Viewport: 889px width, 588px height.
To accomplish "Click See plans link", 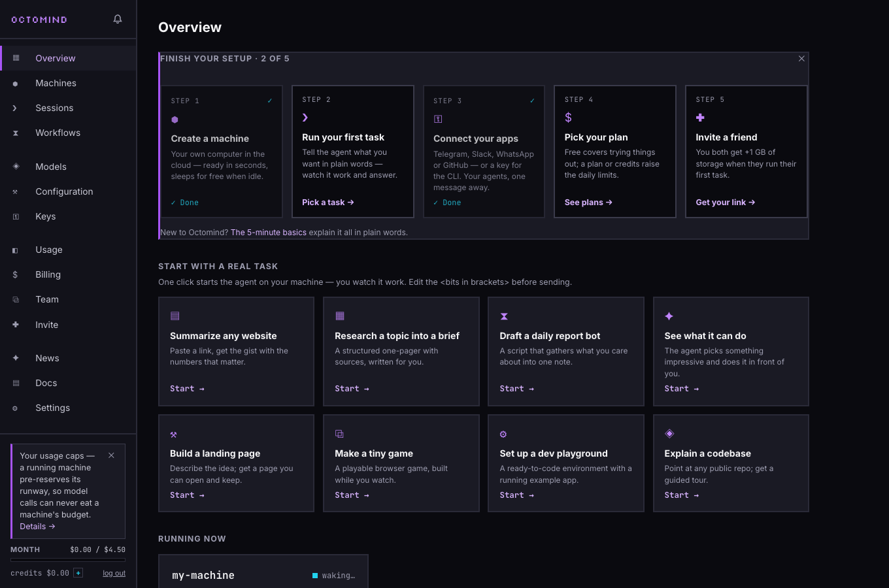I will pos(588,203).
